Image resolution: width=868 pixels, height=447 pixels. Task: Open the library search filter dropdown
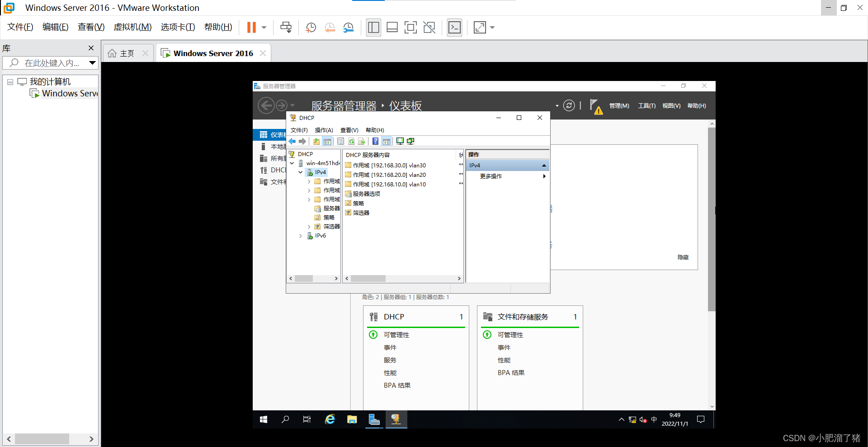coord(92,63)
